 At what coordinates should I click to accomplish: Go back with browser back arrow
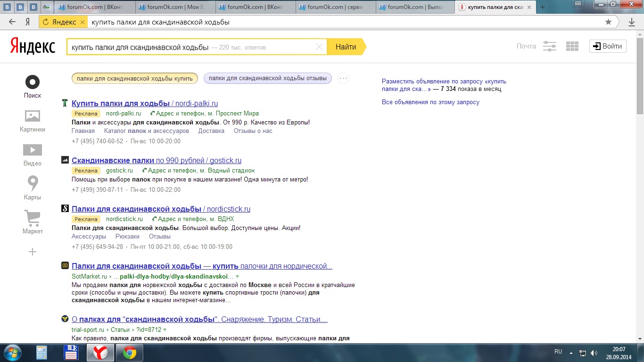pyautogui.click(x=12, y=22)
